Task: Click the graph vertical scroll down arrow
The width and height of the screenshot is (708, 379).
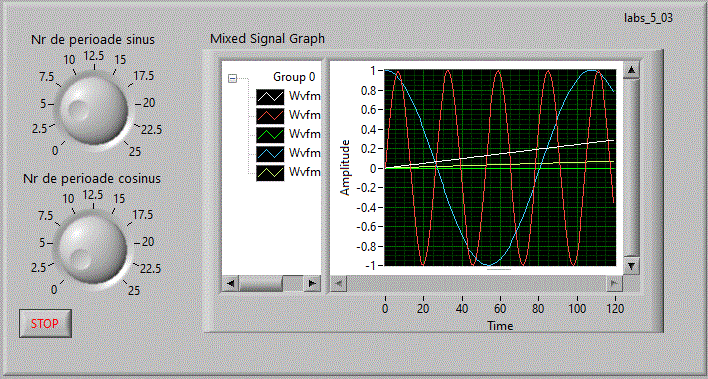Action: (631, 266)
